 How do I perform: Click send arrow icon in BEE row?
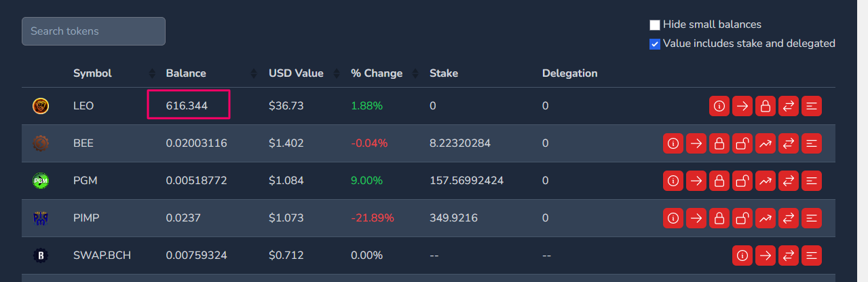click(696, 143)
